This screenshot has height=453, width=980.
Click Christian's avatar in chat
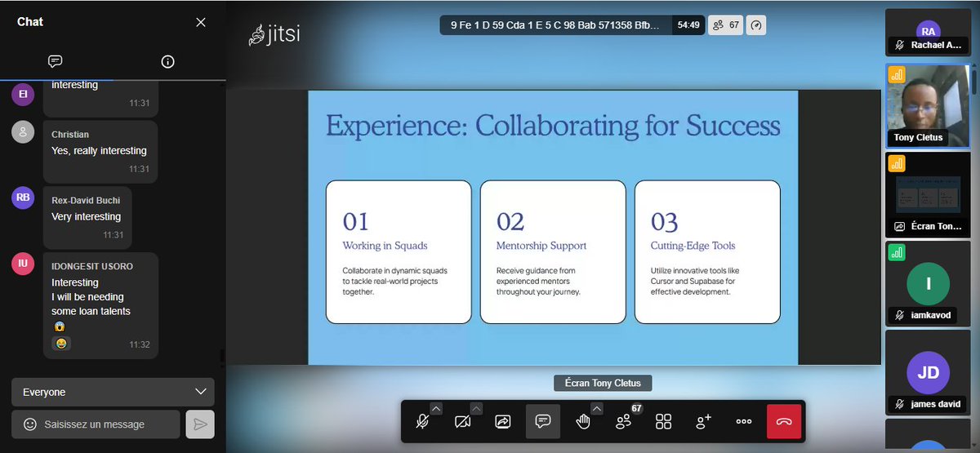pyautogui.click(x=24, y=132)
